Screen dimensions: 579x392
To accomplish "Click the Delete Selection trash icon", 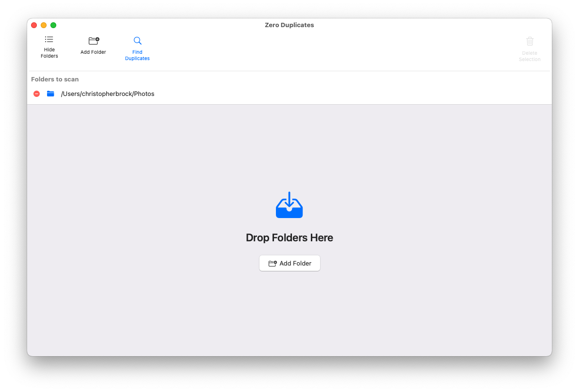I will click(530, 41).
